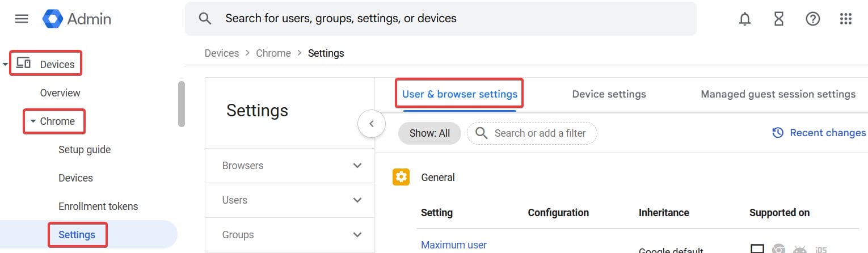868x253 pixels.
Task: Select Overview in the sidebar
Action: (60, 93)
